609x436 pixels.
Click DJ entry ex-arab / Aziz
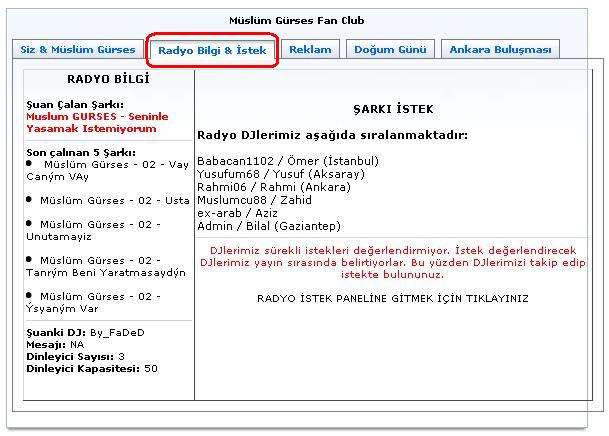point(237,213)
